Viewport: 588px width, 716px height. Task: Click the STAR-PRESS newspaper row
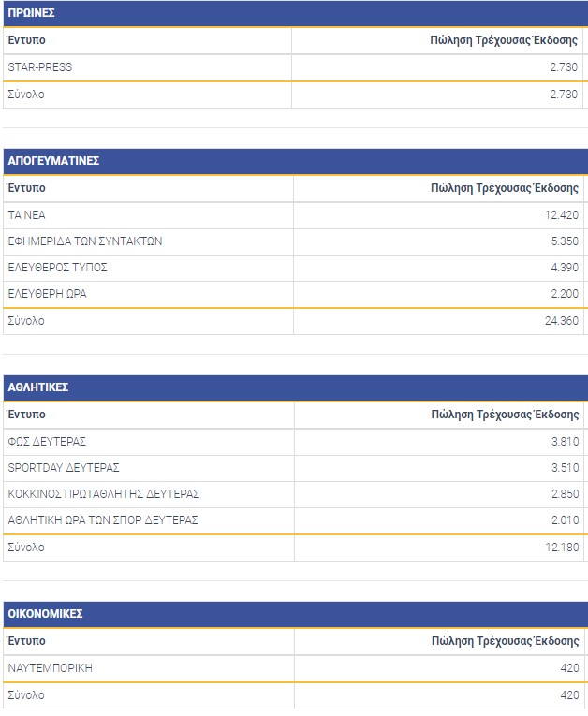click(x=39, y=67)
